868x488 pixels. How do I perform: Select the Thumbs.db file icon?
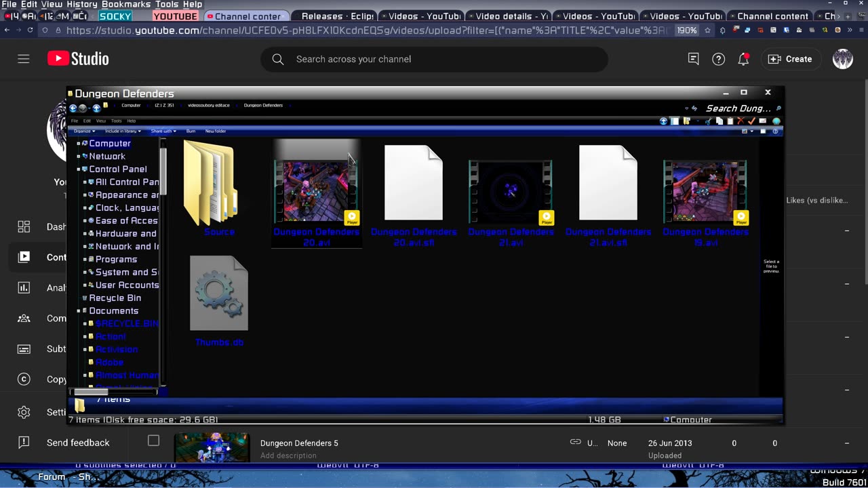pyautogui.click(x=219, y=293)
